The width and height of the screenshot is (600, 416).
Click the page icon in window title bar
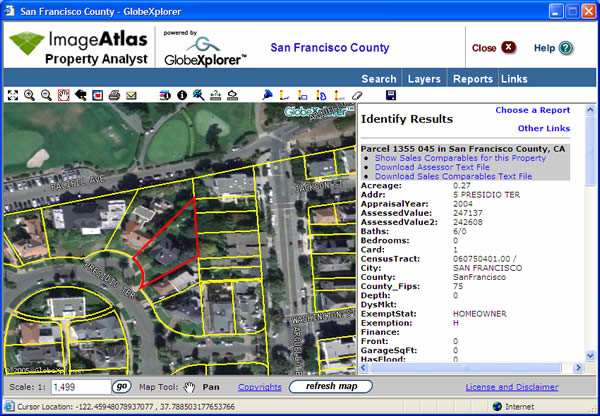(x=10, y=11)
